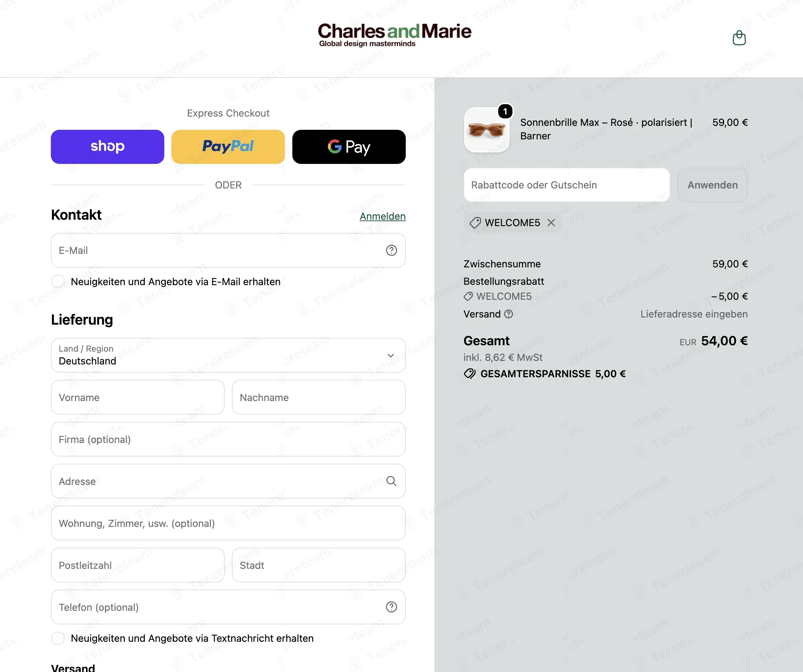Click the tag icon under Bestellungsrabatt

468,296
